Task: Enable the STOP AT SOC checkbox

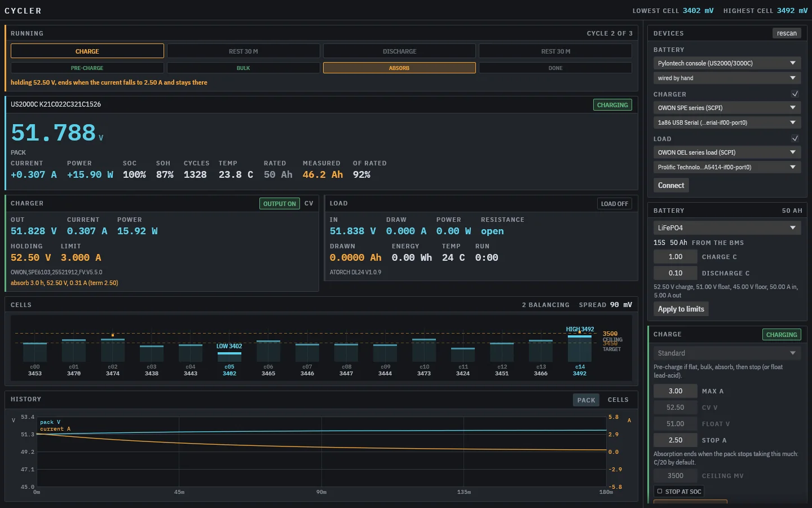Action: [660, 491]
